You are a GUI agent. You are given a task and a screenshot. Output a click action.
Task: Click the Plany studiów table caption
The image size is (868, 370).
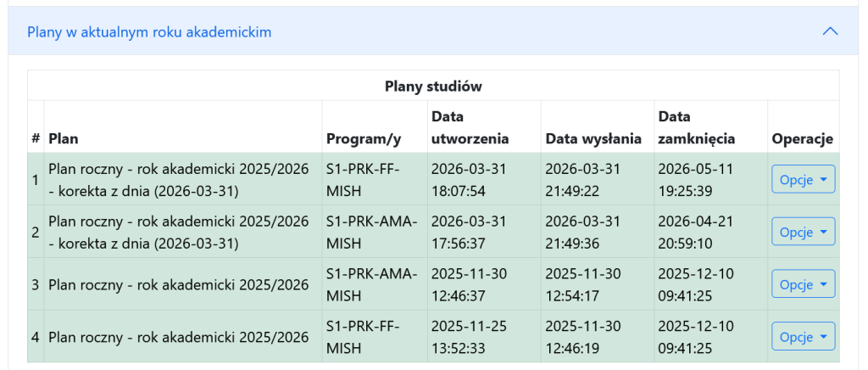tap(433, 86)
